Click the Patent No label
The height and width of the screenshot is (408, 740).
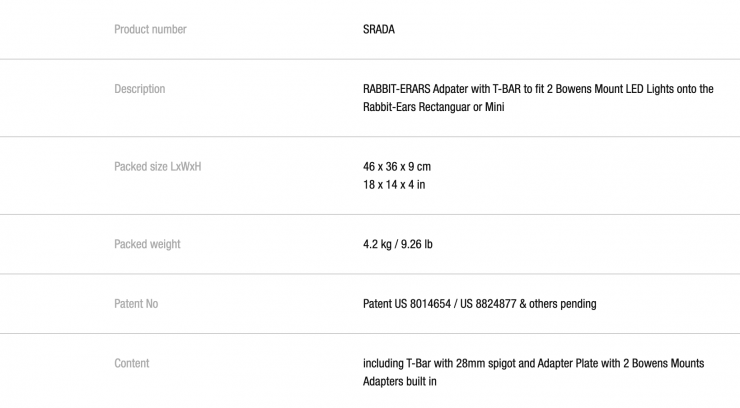[x=136, y=304]
